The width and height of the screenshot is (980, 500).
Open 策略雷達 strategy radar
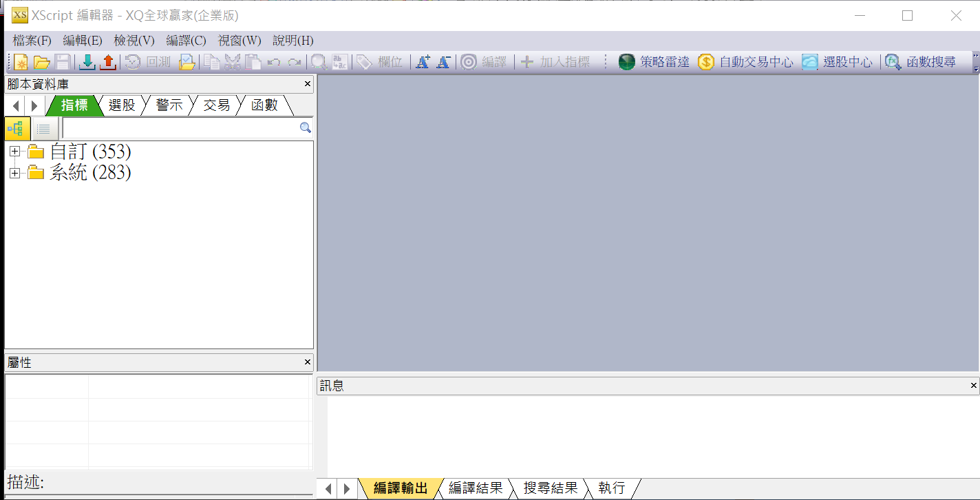(654, 62)
